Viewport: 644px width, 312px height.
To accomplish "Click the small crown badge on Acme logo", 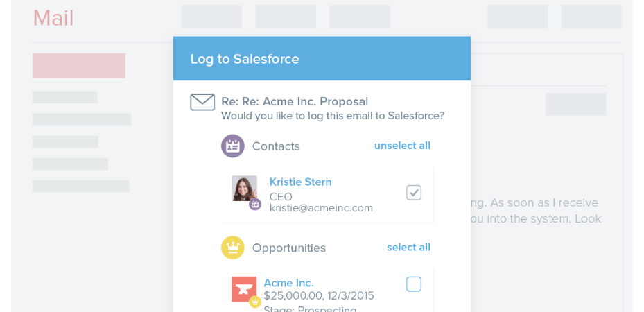I will pyautogui.click(x=255, y=302).
